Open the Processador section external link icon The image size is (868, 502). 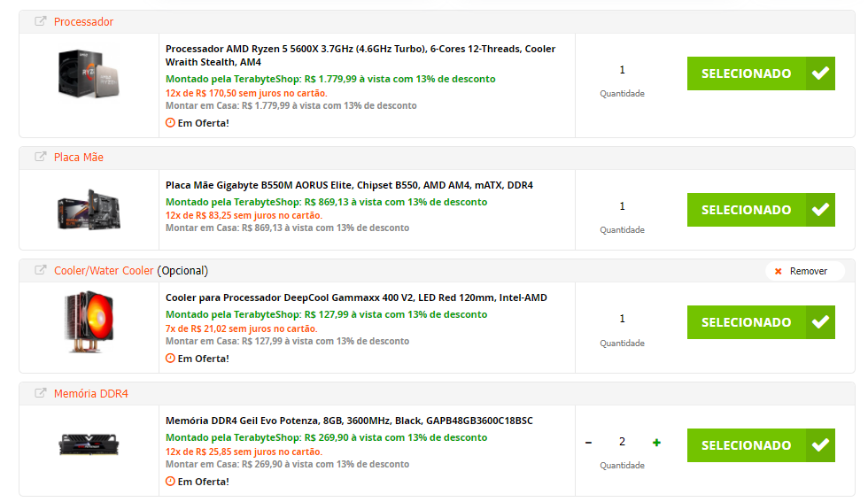point(41,21)
